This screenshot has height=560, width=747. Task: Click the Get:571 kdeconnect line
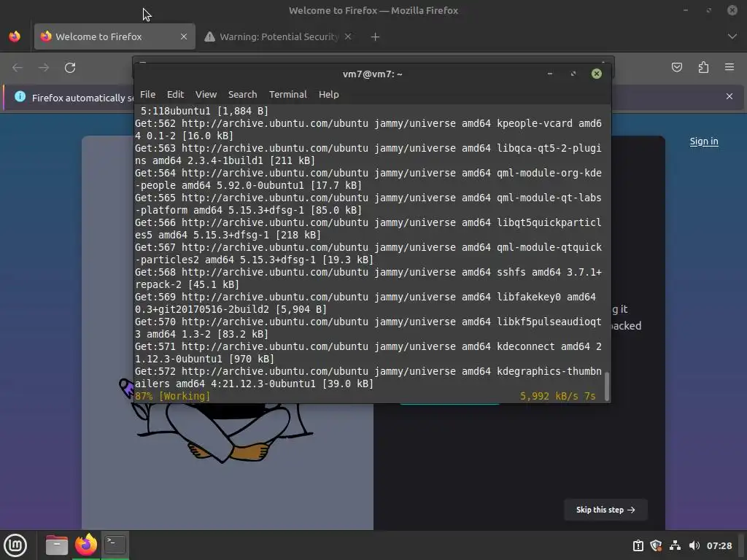[368, 353]
